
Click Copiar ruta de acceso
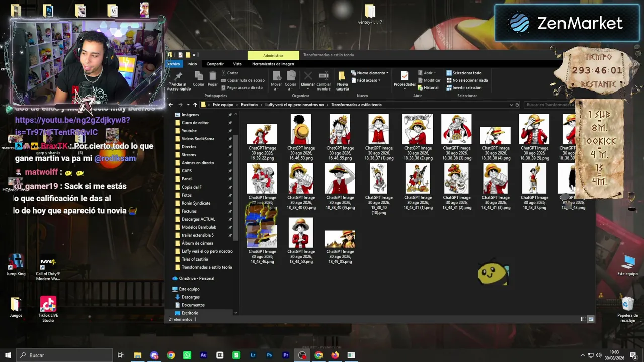[x=242, y=80]
